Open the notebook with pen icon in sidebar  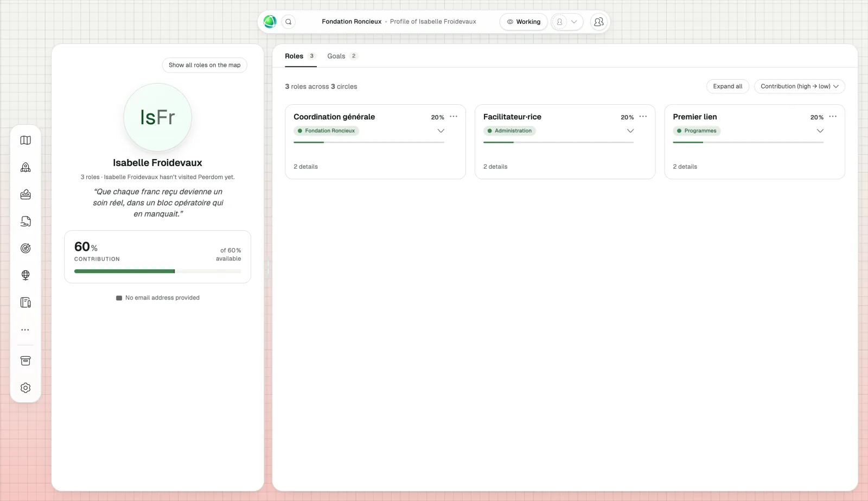25,302
